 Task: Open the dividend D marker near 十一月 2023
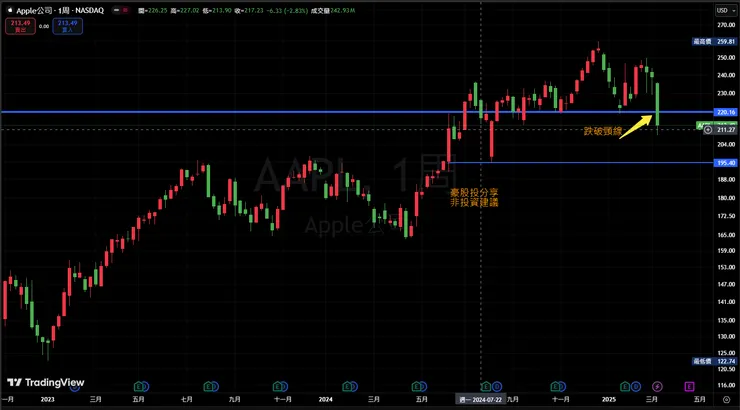tap(284, 387)
